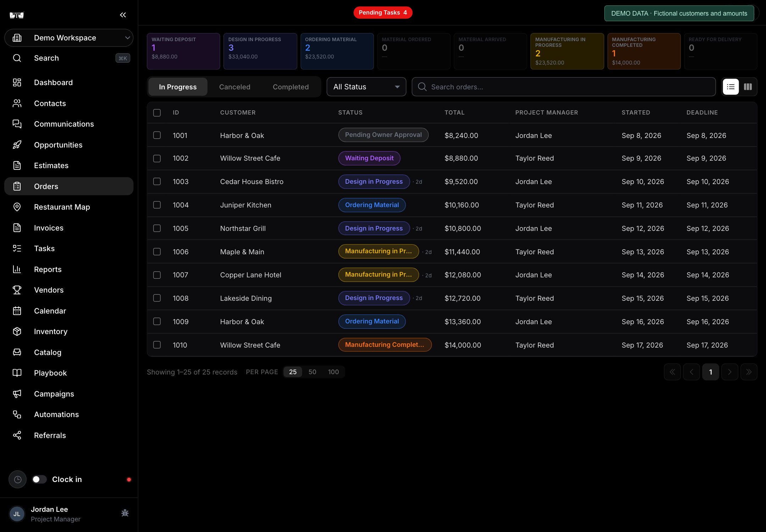The image size is (766, 532).
Task: Check the select-all checkbox in table header
Action: click(157, 113)
